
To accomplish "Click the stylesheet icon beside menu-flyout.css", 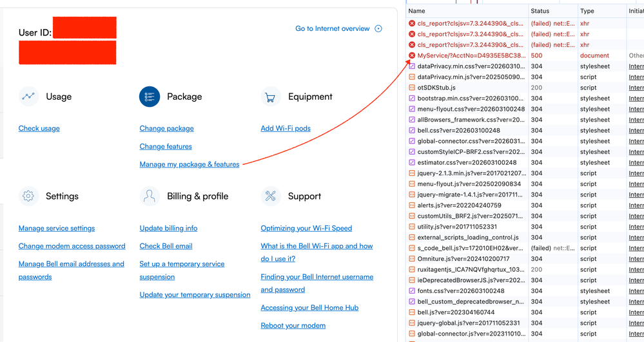I will (x=411, y=109).
